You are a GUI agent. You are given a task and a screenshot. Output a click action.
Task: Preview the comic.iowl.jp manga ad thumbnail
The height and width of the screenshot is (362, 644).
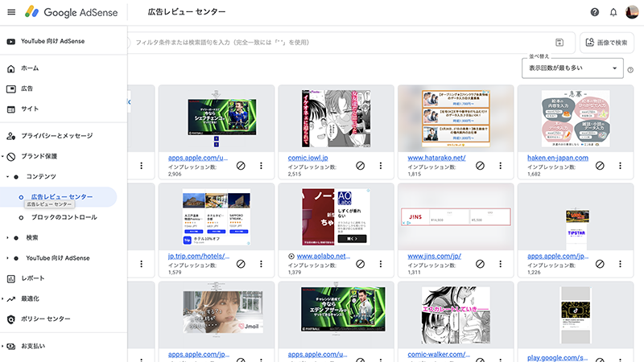tap(336, 118)
